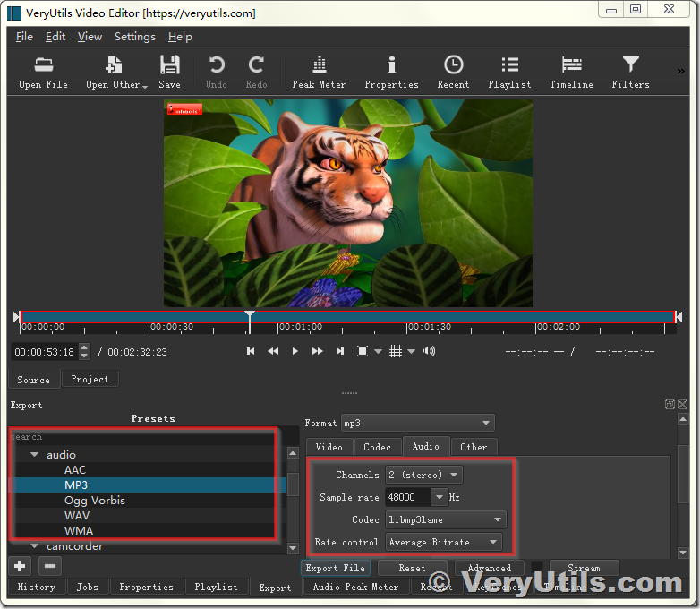Play the video

pos(295,351)
